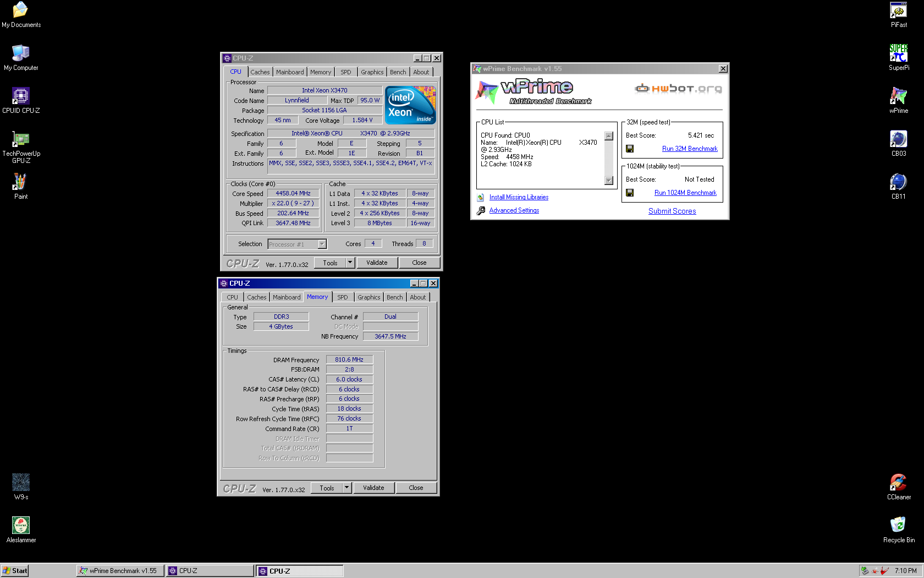Open the Recycle Bin
This screenshot has height=578, width=924.
click(899, 530)
